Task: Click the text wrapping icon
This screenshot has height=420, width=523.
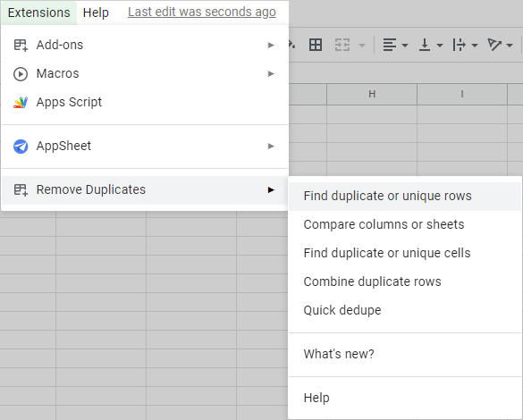Action: (459, 45)
